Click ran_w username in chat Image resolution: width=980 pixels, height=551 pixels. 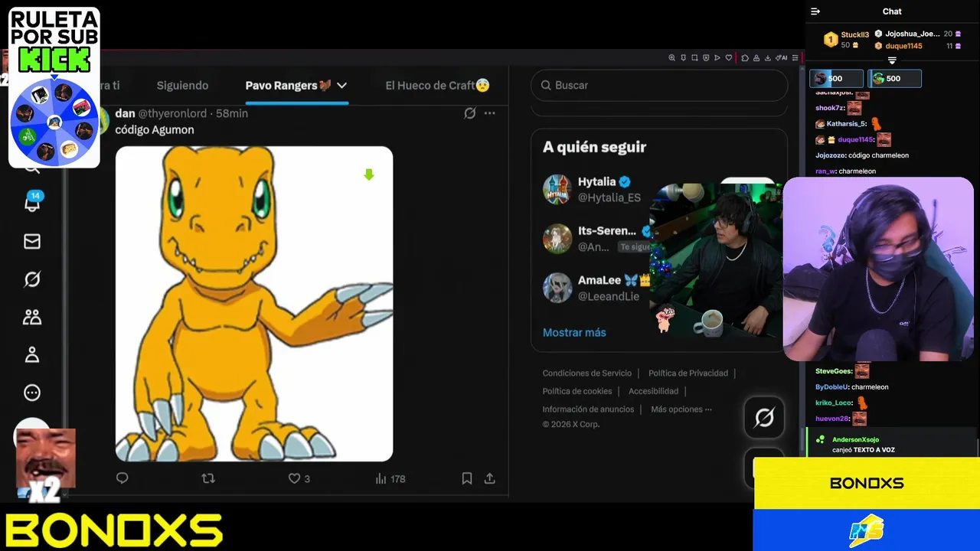coord(825,171)
